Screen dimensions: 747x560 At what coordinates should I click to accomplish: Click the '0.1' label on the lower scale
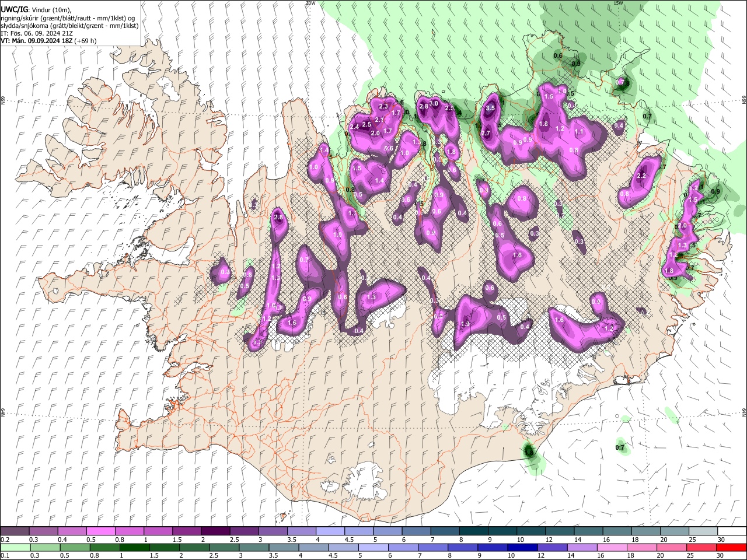pos(5,555)
